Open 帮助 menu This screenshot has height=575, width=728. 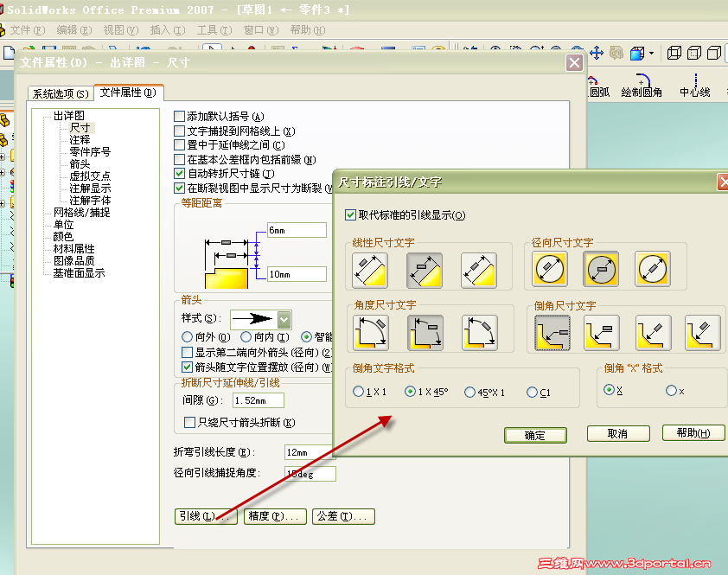click(307, 30)
